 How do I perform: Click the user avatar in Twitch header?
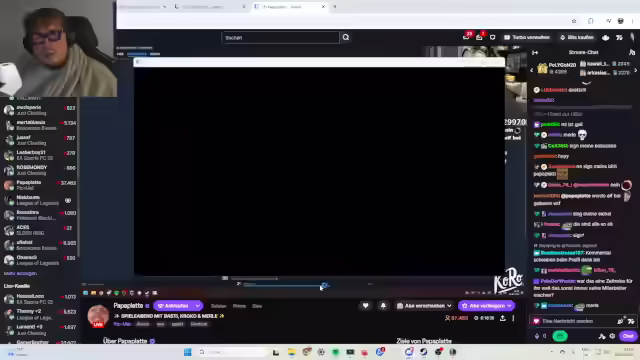pos(632,37)
